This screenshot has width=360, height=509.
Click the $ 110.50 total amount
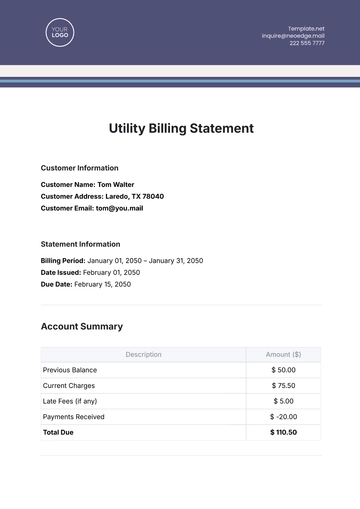pyautogui.click(x=283, y=433)
